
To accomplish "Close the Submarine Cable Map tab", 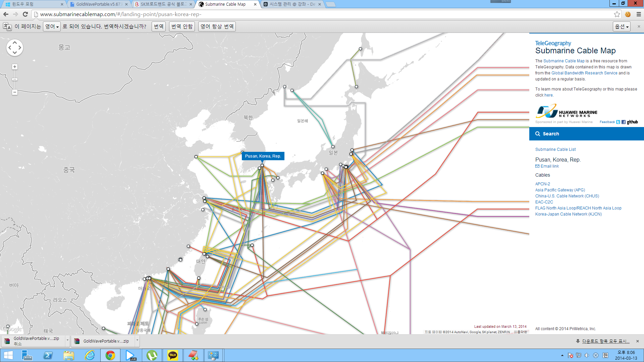I will 255,4.
